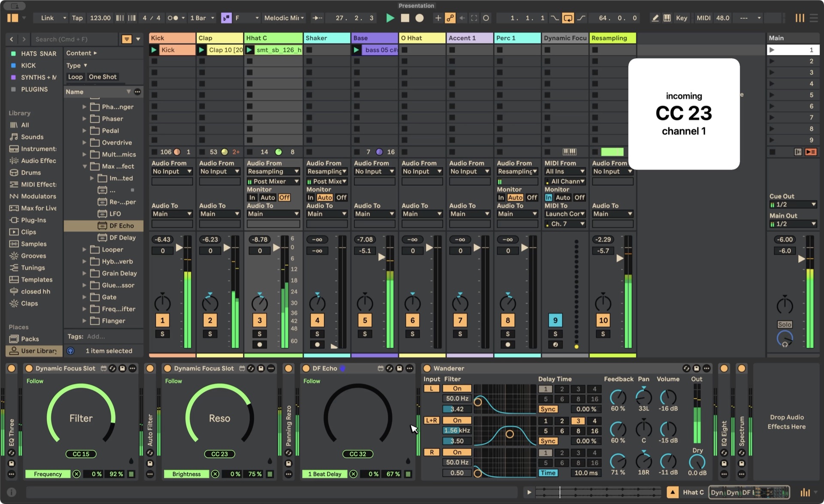Select the One Shot filter tag
Viewport: 824px width, 504px height.
tap(103, 77)
